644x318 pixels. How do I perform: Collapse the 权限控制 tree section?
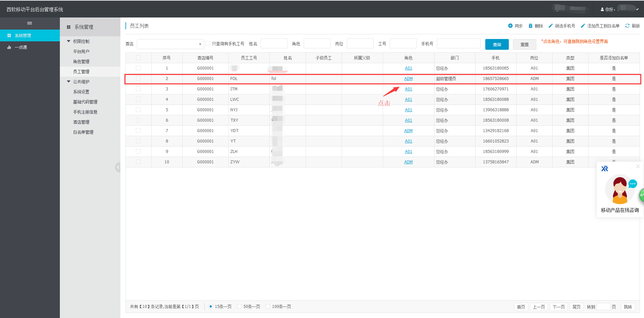[x=69, y=41]
